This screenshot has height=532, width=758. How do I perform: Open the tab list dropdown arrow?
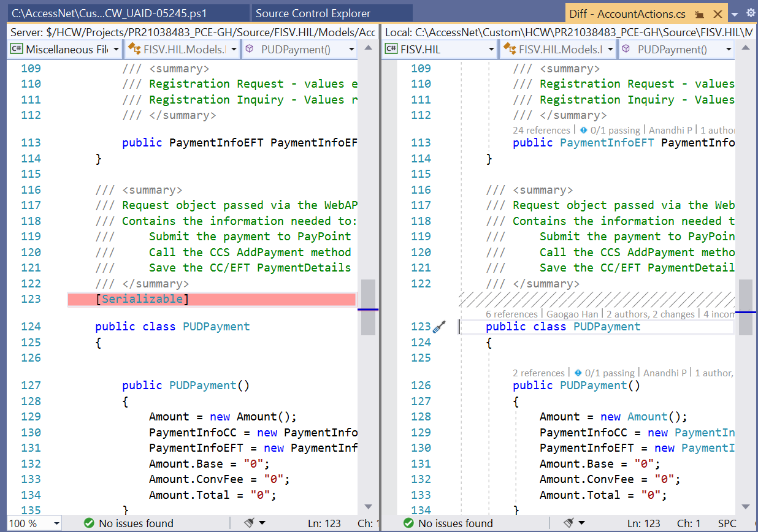pyautogui.click(x=735, y=14)
